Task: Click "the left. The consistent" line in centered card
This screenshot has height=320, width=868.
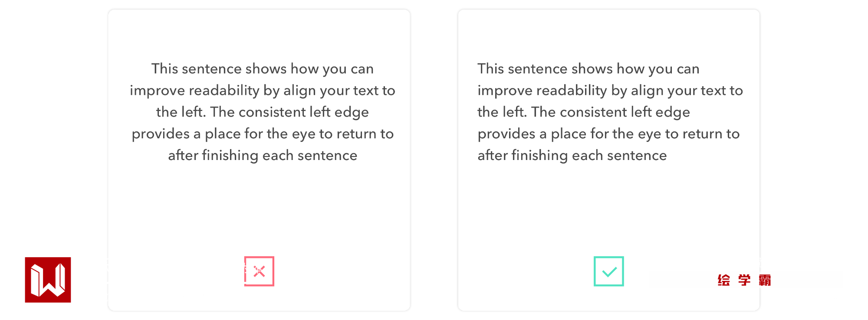Action: [262, 112]
